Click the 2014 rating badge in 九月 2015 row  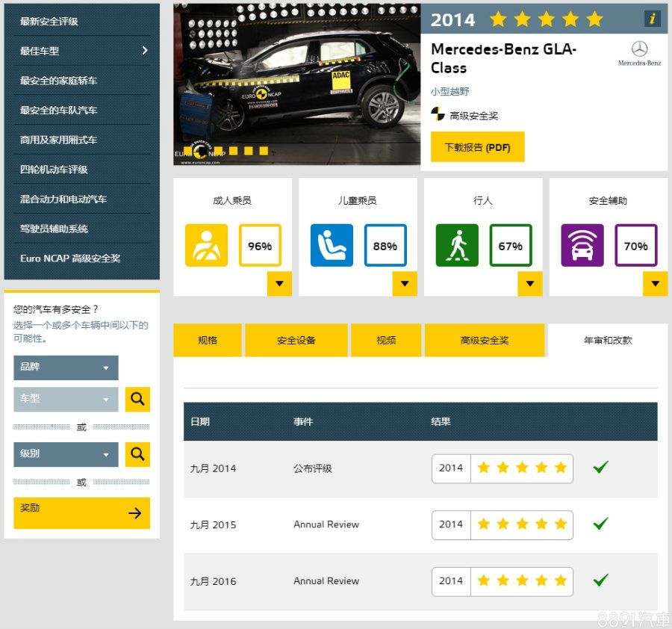click(503, 525)
